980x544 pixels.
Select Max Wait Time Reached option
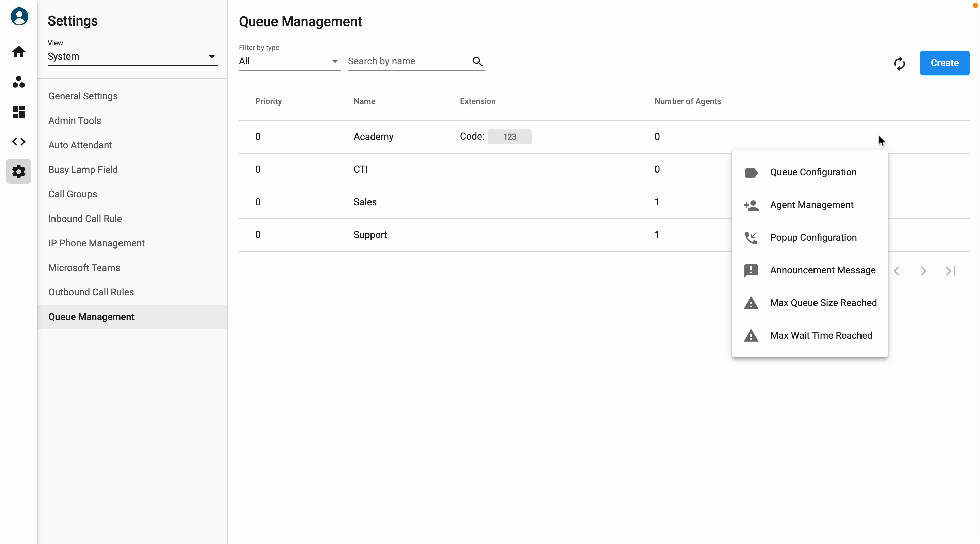[809, 336]
